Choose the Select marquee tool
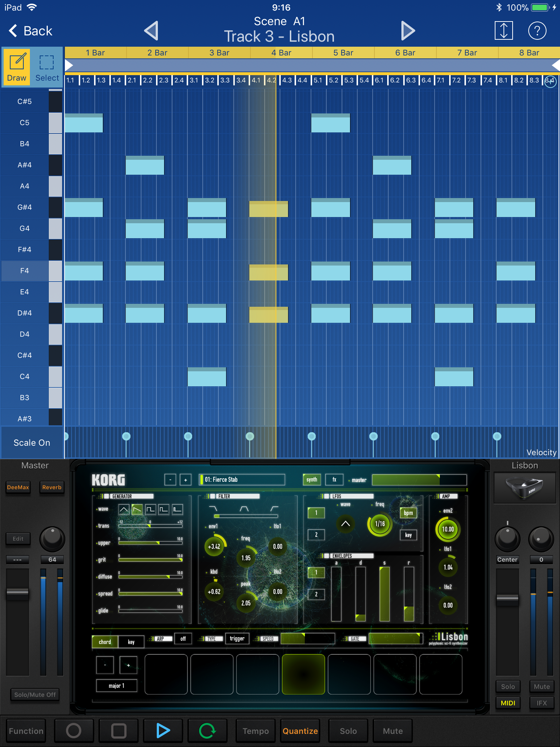Screen dimensions: 560x747 coord(47,67)
